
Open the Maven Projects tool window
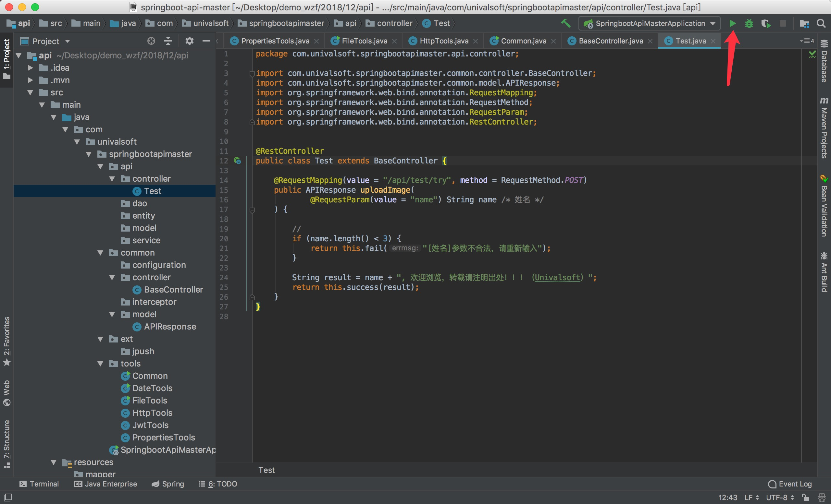tap(824, 128)
